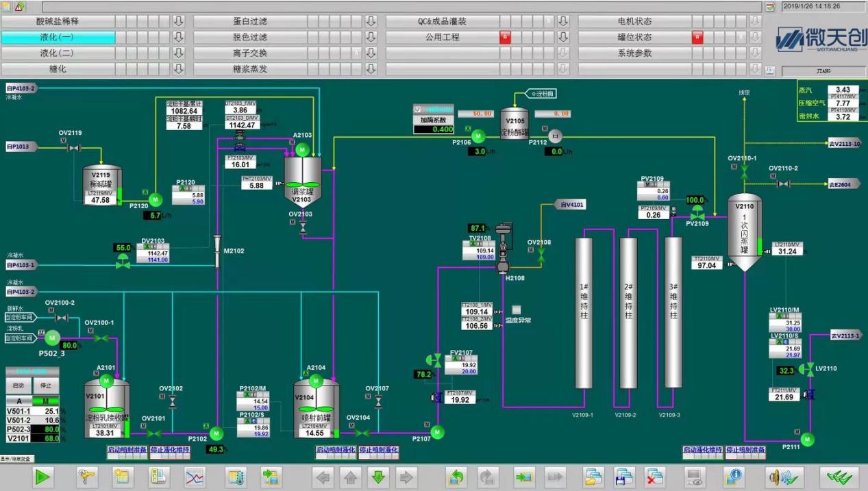
Task: Click the green down arrow navigation icon
Action: pyautogui.click(x=377, y=477)
